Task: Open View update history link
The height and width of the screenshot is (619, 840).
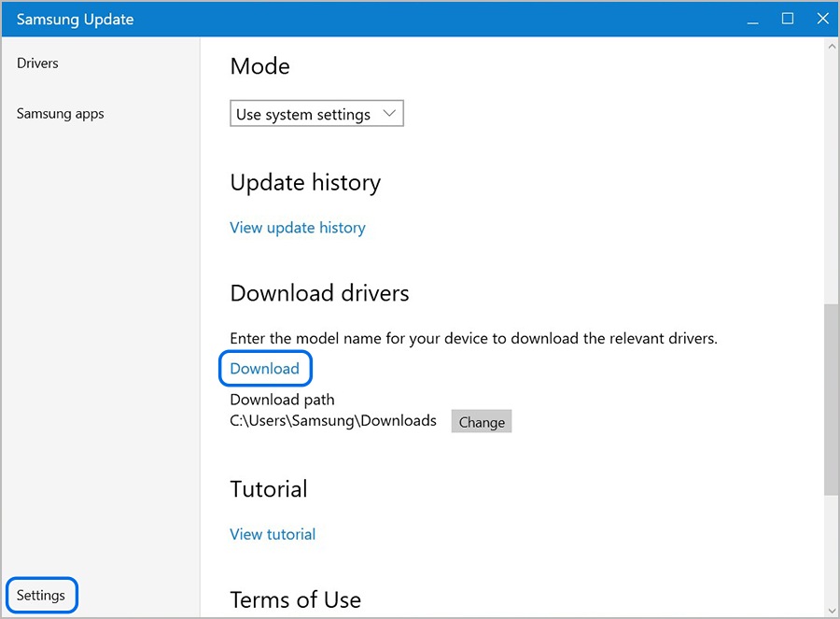Action: 298,228
